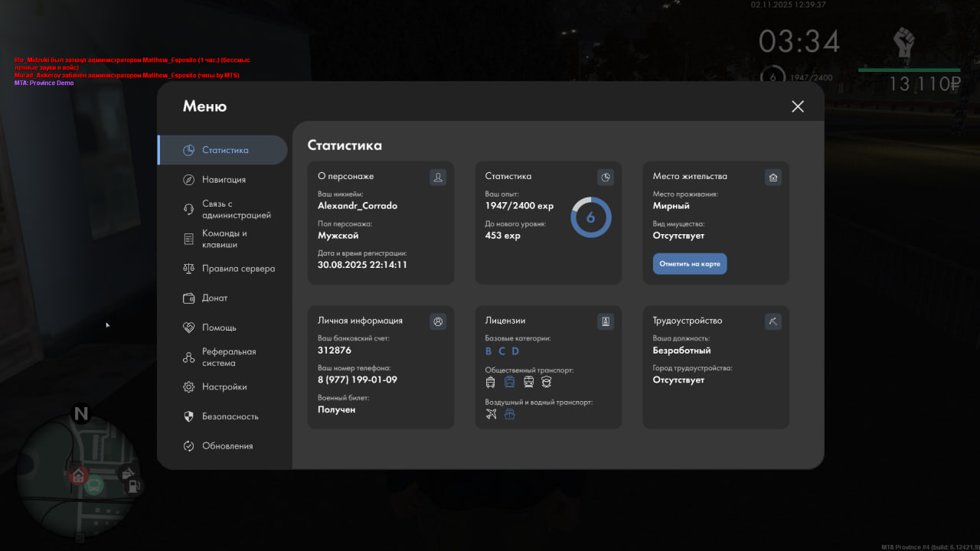Click the bank account number 312876
The width and height of the screenshot is (980, 551).
click(x=335, y=350)
